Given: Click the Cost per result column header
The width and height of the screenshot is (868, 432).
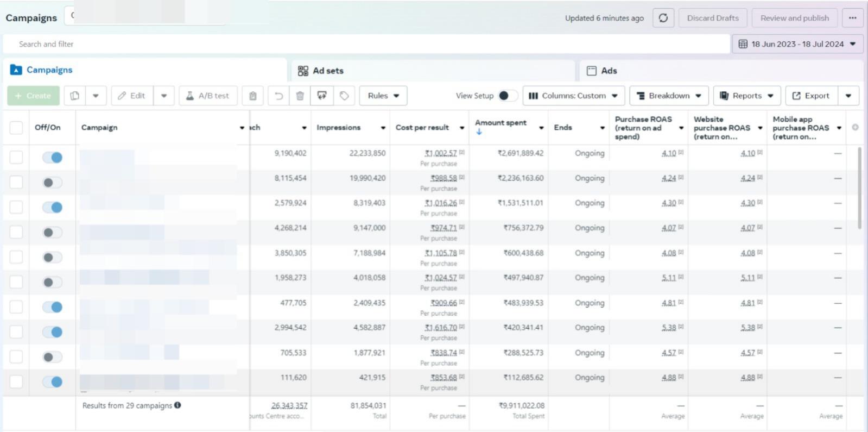Looking at the screenshot, I should point(422,128).
